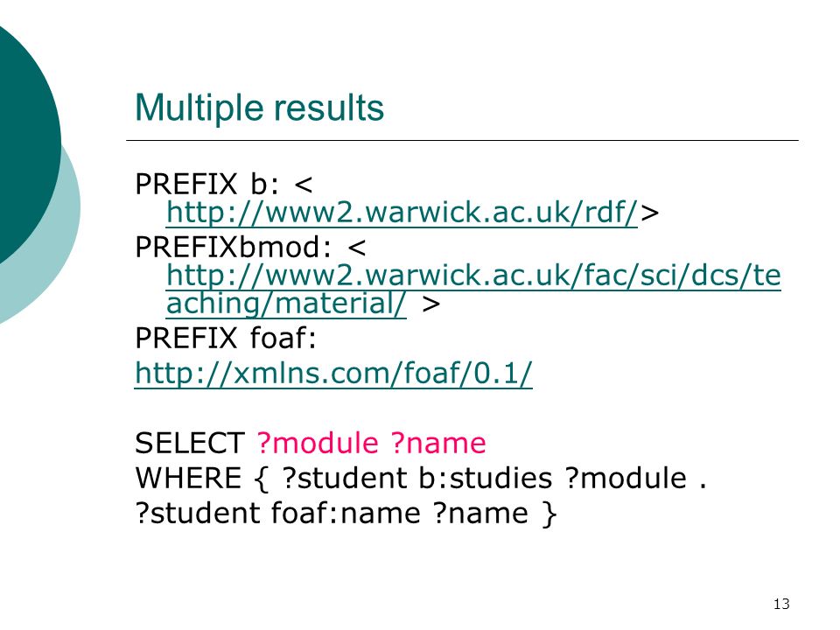
Task: Click the WHERE clause line
Action: pos(421,479)
